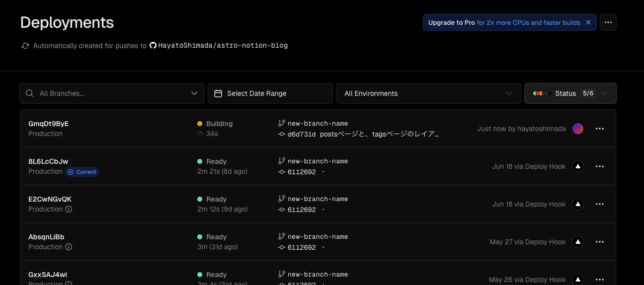
Task: Click the Current badge on 8L6LcCbJw
Action: pyautogui.click(x=82, y=172)
